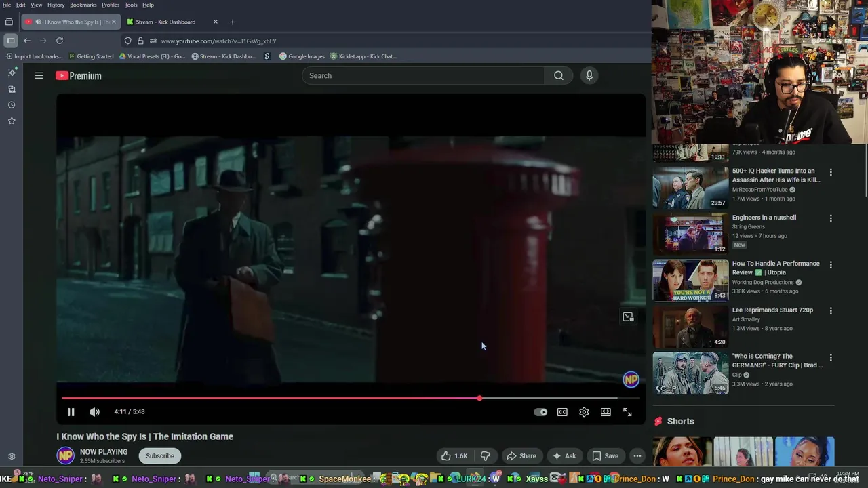Open the NOW PLAYING channel name link
Screen dimensions: 868x488
click(x=104, y=452)
